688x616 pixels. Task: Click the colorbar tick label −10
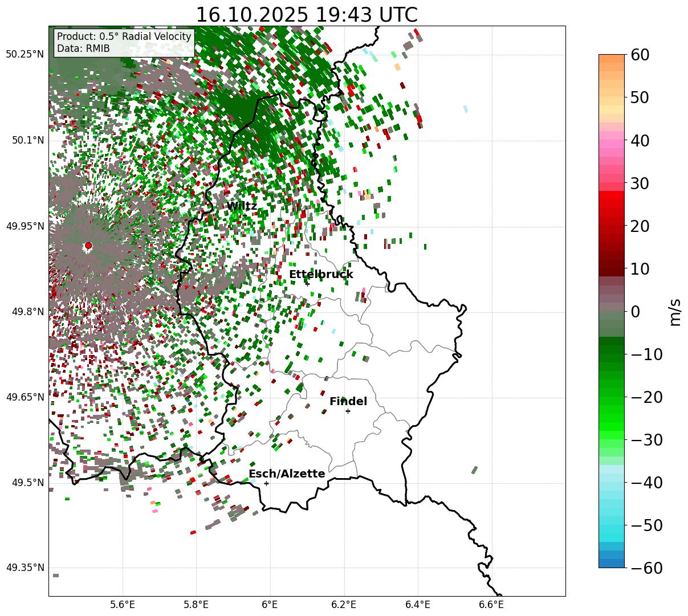646,354
